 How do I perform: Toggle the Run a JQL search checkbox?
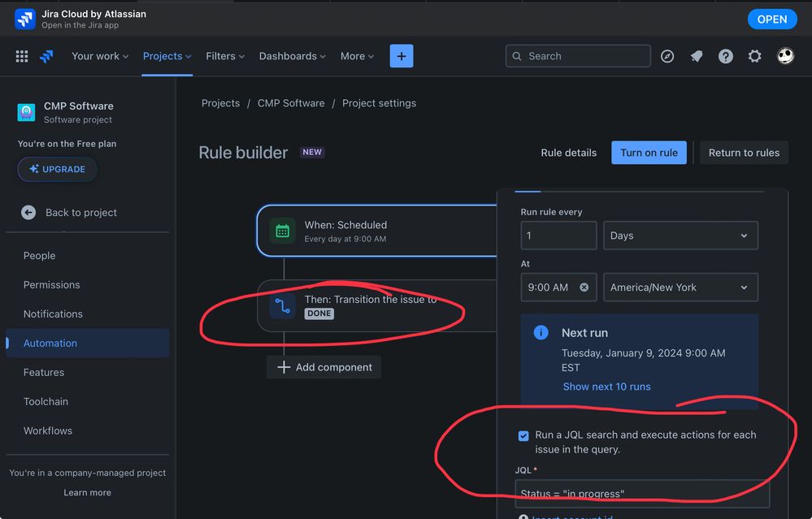[x=523, y=436]
